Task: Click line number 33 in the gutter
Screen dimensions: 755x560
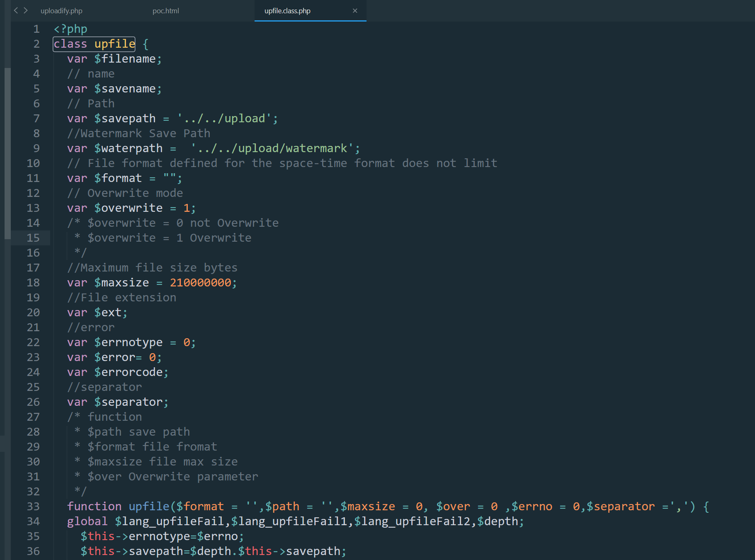Action: (33, 507)
